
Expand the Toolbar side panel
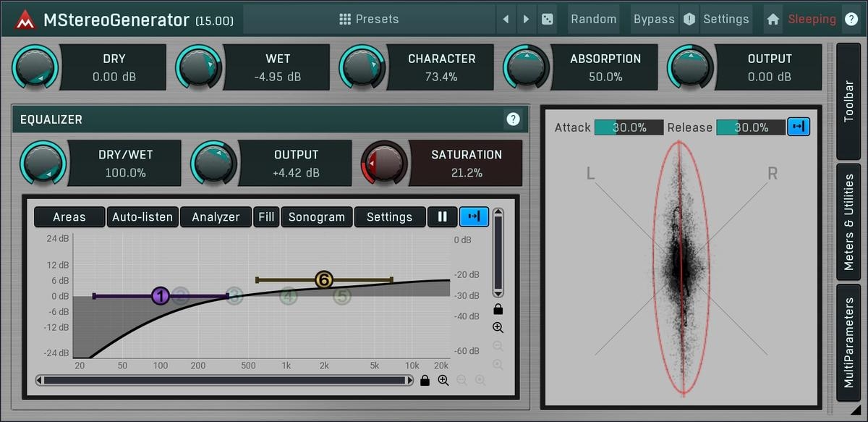[848, 101]
